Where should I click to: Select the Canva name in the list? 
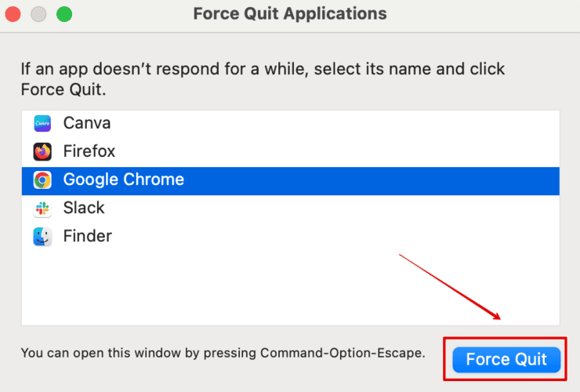(87, 123)
